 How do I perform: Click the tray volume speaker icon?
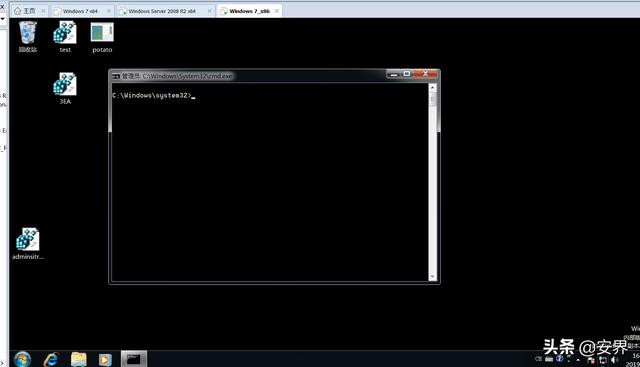(x=615, y=360)
